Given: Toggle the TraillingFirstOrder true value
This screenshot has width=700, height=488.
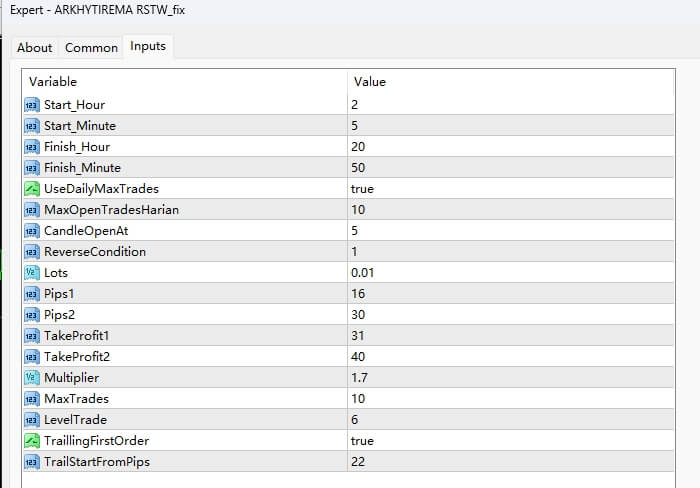Looking at the screenshot, I should (362, 440).
